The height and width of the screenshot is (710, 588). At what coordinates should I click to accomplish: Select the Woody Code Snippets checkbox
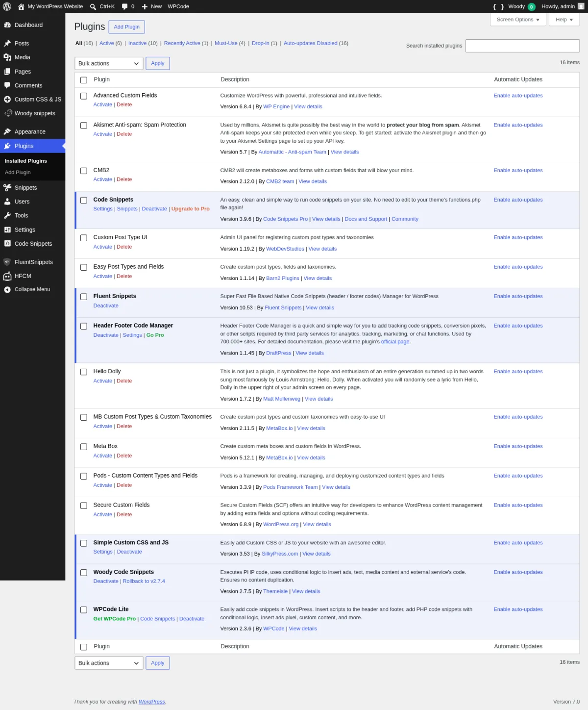[x=84, y=572]
